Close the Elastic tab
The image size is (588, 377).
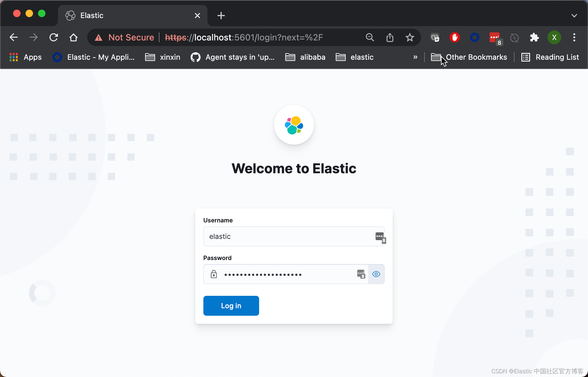pos(197,16)
